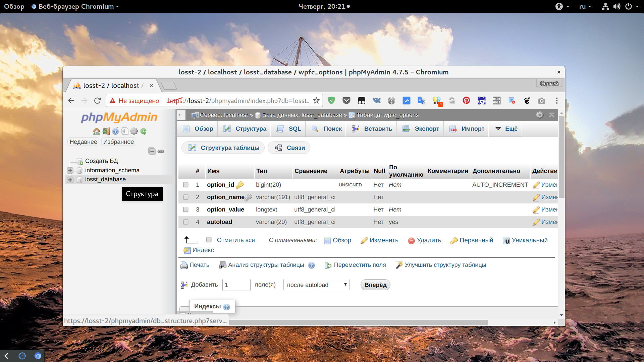Open the gear settings icon in sidebar

[134, 131]
